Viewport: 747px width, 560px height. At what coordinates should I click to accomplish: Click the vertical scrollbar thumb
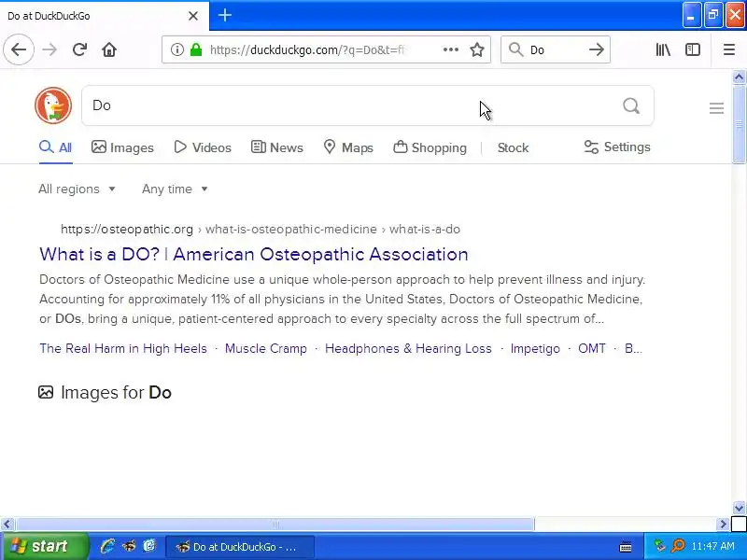click(x=739, y=124)
